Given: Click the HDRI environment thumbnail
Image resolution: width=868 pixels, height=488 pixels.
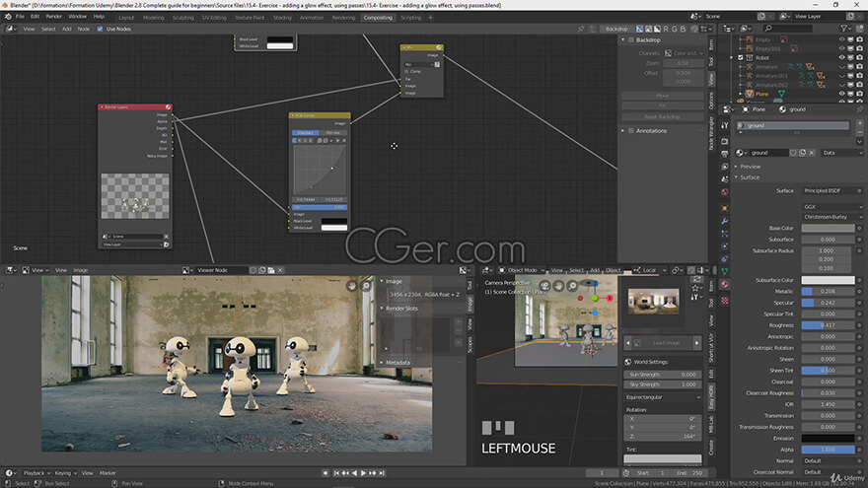Looking at the screenshot, I should tap(653, 302).
